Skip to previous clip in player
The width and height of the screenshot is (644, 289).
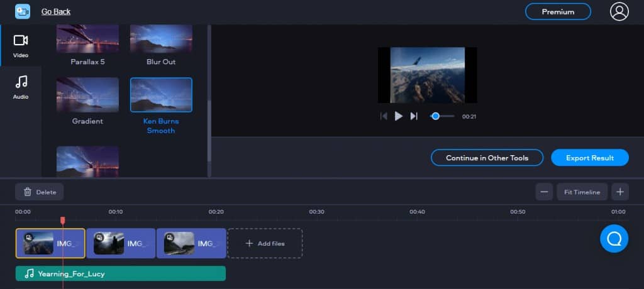click(x=384, y=116)
